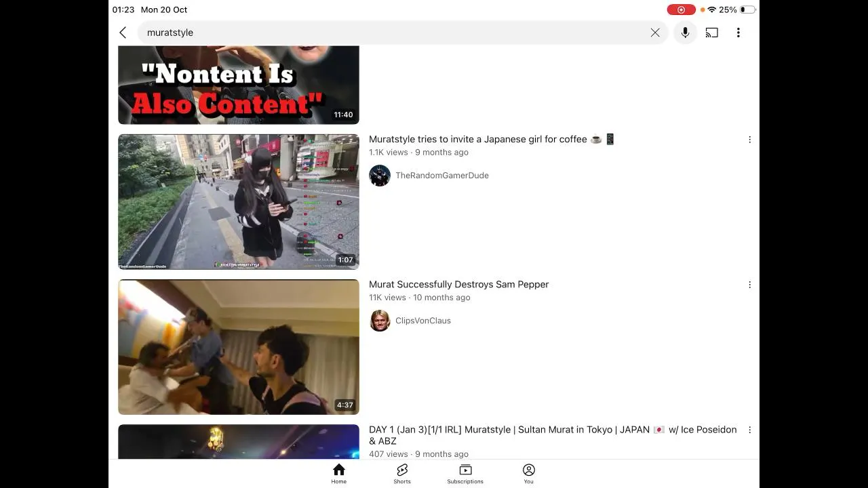Tap the battery 25% indicator

[x=738, y=9]
